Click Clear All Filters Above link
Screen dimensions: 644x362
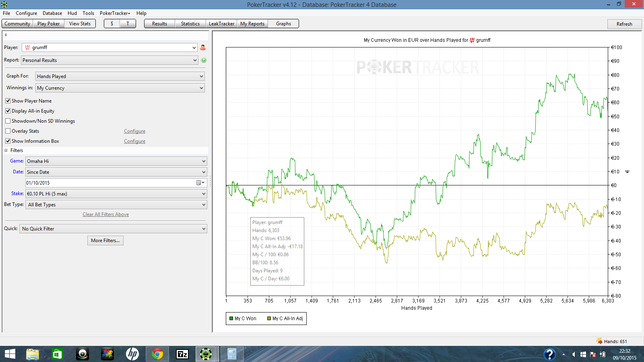coord(106,214)
